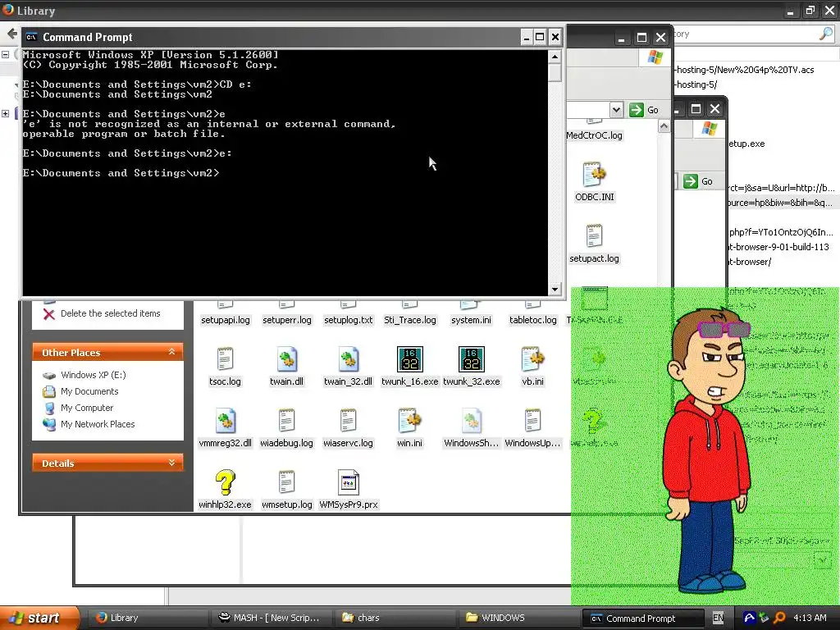
Task: Select the twunk_32.exe icon
Action: coord(472,359)
